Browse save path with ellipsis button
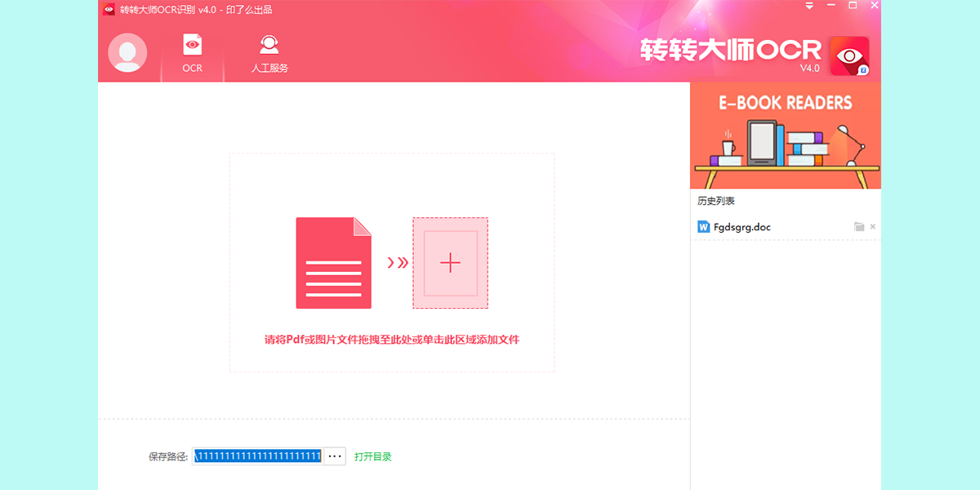Viewport: 980px width, 490px height. click(335, 457)
